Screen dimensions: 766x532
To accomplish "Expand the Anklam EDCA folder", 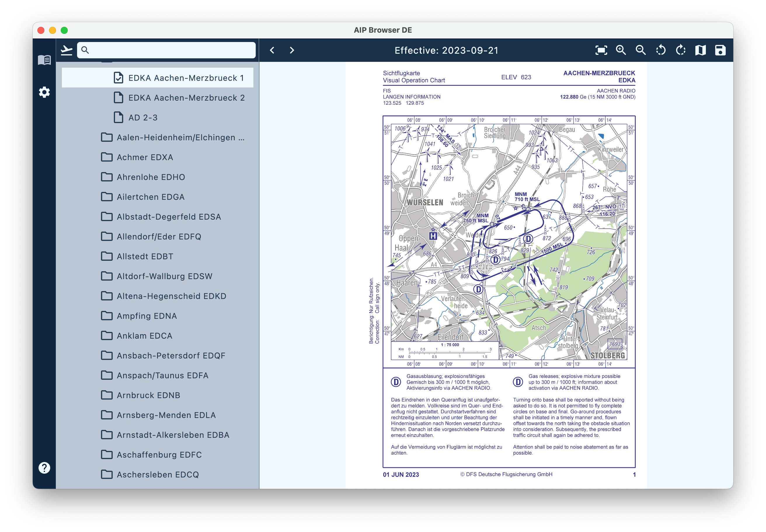I will click(x=145, y=336).
